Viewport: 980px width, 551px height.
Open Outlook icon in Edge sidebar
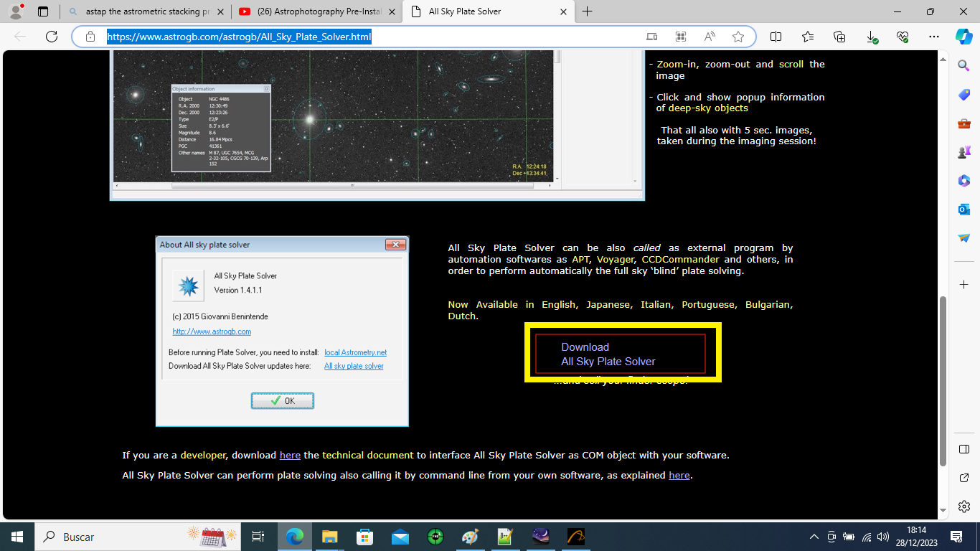pyautogui.click(x=963, y=209)
